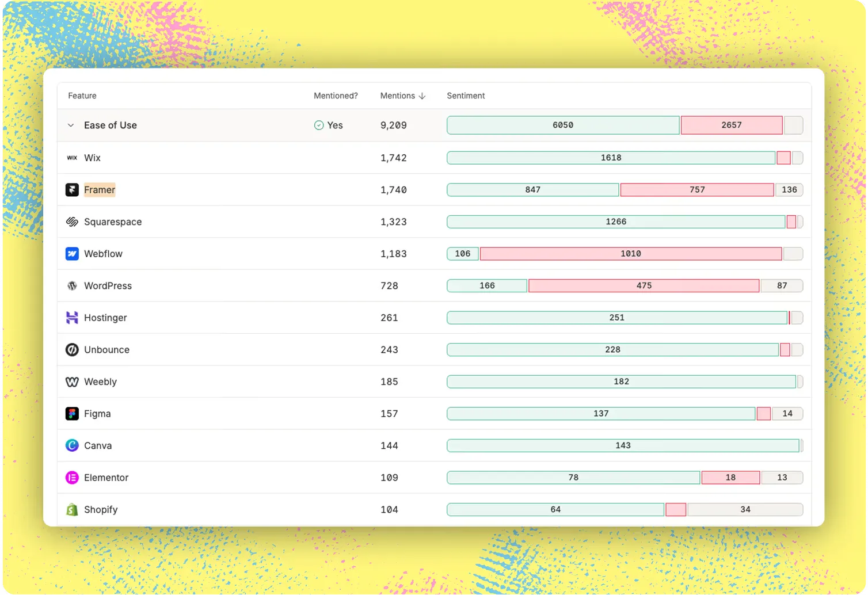Screen dimensions: 868x595
Task: Select the Figma row name
Action: click(x=97, y=414)
